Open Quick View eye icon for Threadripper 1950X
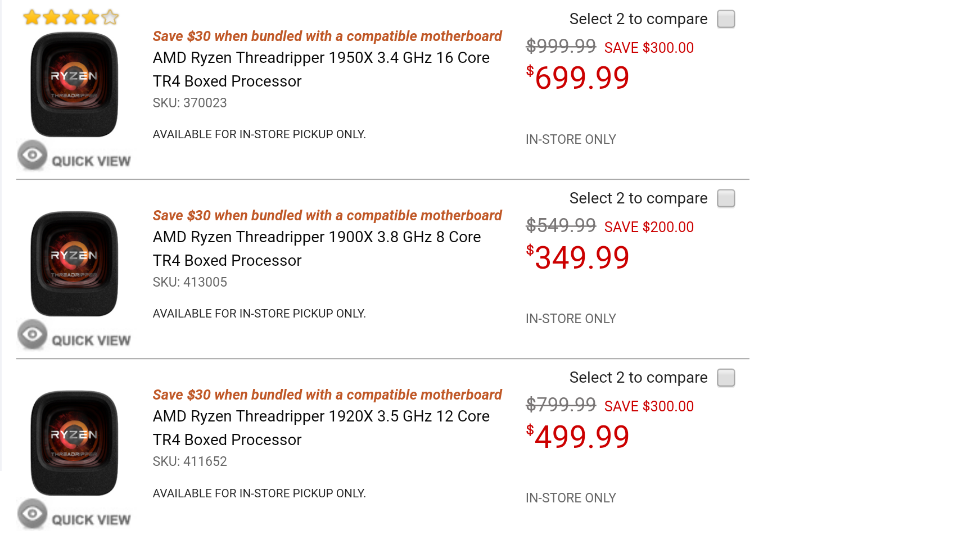Image resolution: width=980 pixels, height=535 pixels. [32, 156]
